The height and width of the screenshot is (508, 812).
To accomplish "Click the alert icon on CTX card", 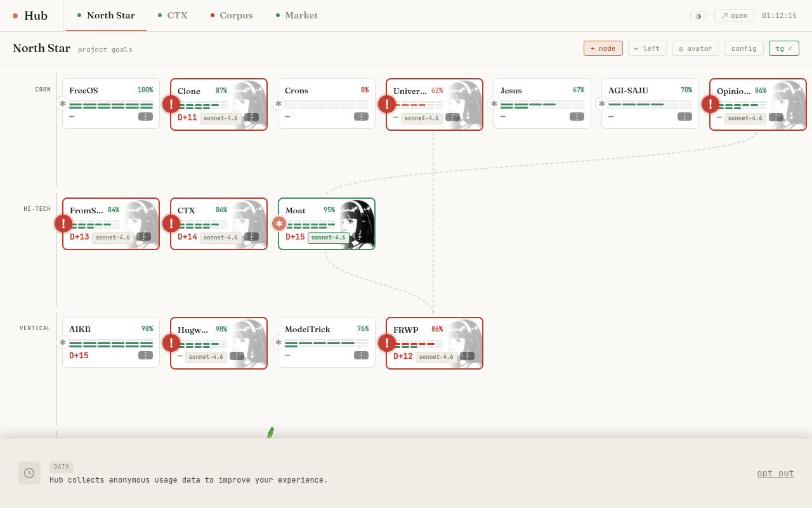I will click(171, 224).
